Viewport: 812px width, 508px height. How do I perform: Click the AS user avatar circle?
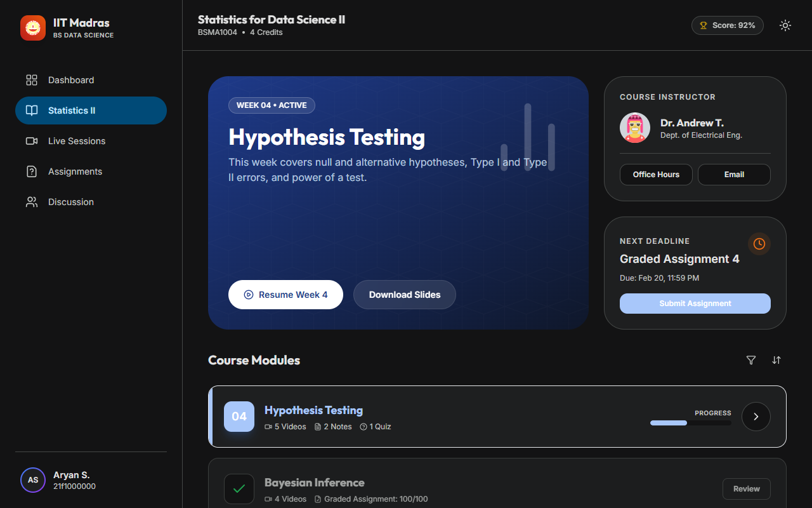tap(33, 480)
